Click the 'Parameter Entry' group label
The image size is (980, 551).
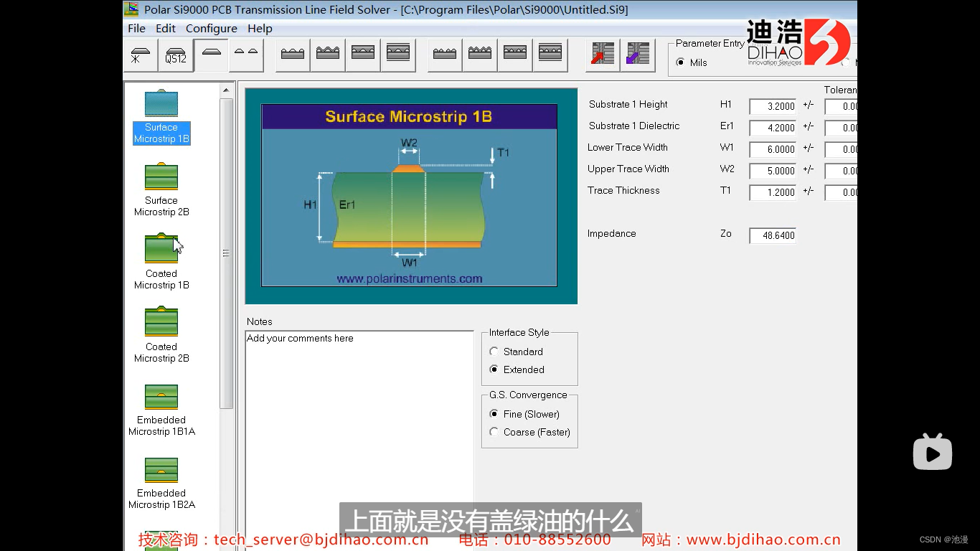pyautogui.click(x=710, y=43)
